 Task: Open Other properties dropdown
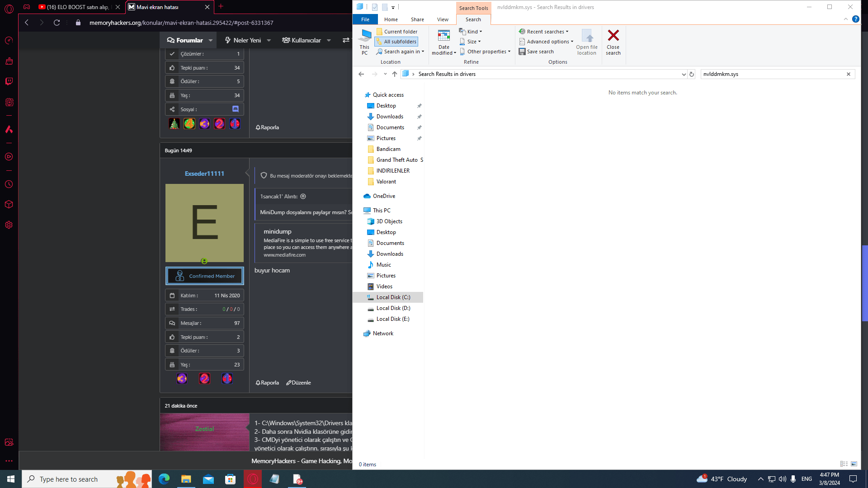(x=485, y=52)
